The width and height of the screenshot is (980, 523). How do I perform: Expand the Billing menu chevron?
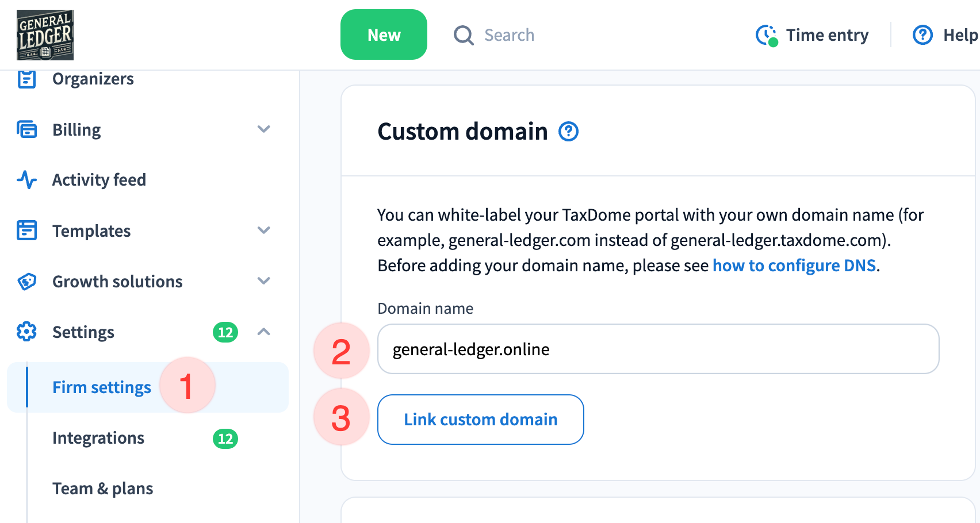click(263, 129)
